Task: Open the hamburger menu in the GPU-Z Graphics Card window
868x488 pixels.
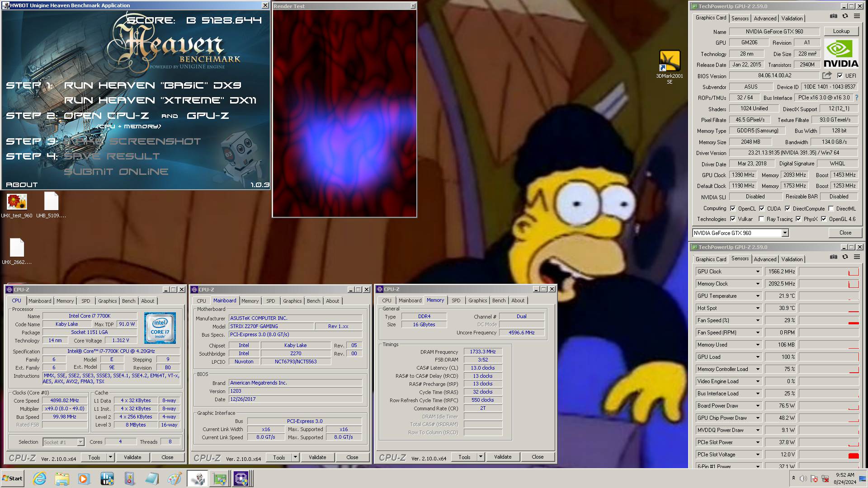Action: [857, 16]
